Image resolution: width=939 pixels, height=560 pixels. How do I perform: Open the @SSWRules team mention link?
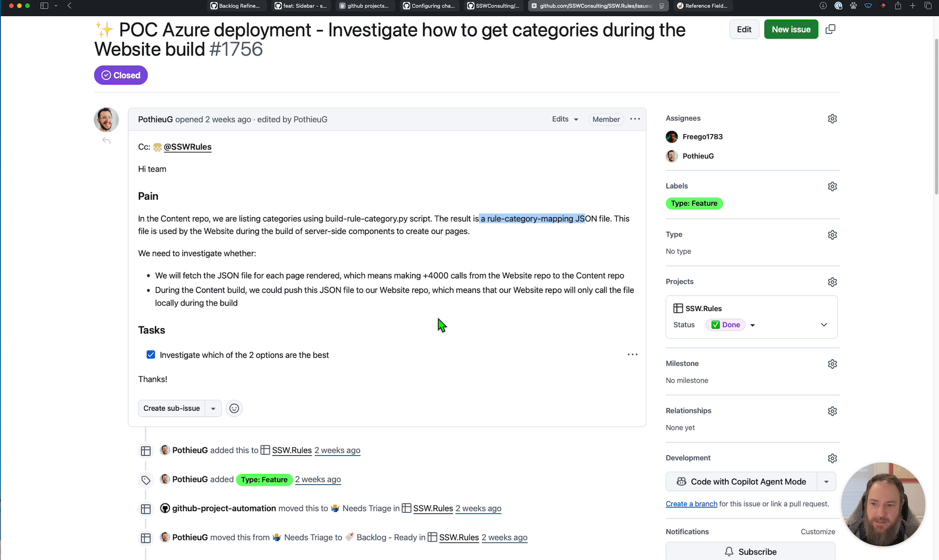pos(187,147)
